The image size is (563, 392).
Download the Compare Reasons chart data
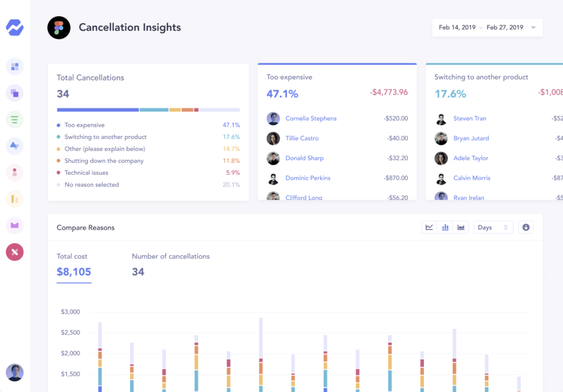pyautogui.click(x=526, y=227)
